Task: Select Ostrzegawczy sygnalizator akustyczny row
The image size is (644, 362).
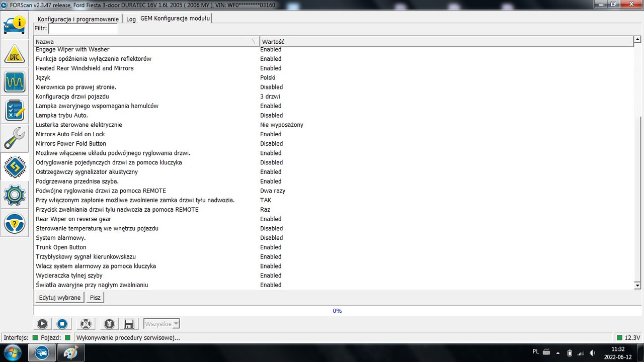Action: tap(334, 172)
